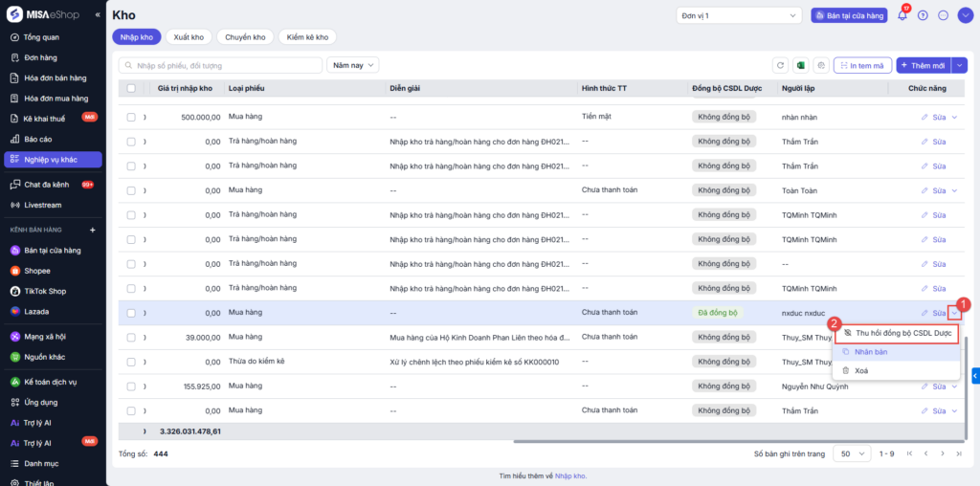Focus the receipt number search field
Screen dimensions: 980x486
[x=220, y=65]
